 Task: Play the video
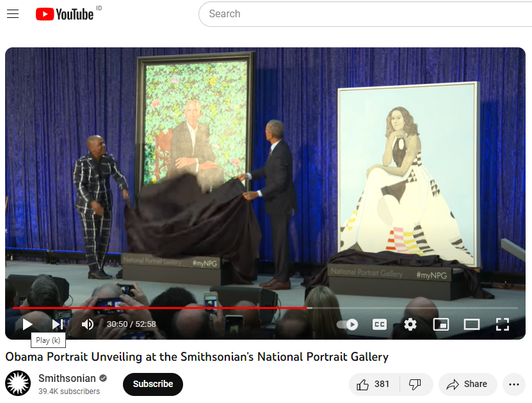pos(27,324)
